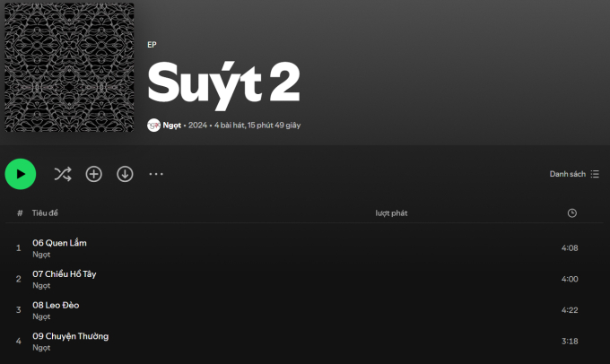Play the Suýt 2 EP
The width and height of the screenshot is (610, 364).
coord(21,174)
